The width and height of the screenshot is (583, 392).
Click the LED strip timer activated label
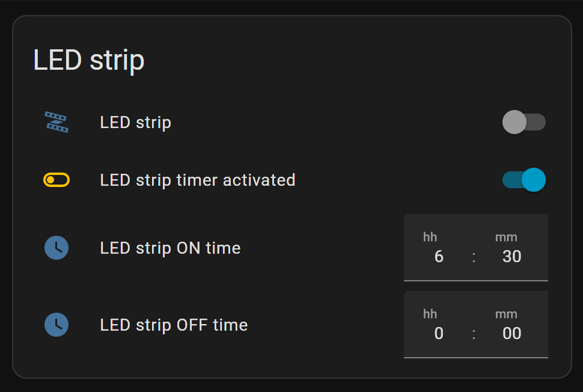198,179
